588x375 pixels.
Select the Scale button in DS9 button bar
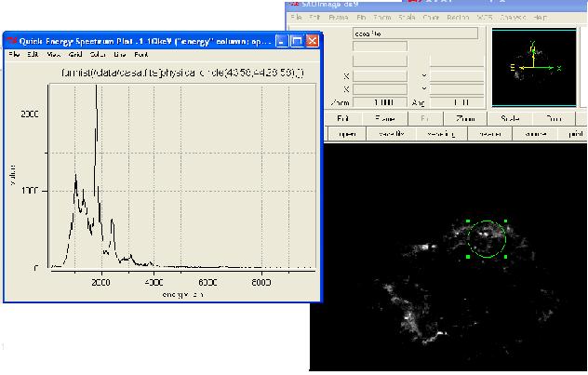click(x=510, y=119)
